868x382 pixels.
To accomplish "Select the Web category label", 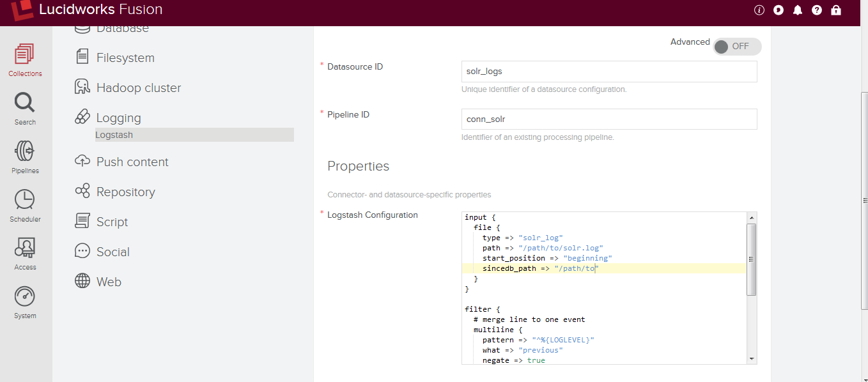I will point(109,282).
